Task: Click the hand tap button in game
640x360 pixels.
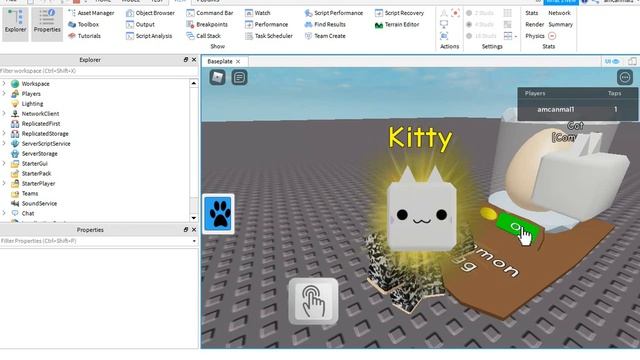Action: (313, 301)
